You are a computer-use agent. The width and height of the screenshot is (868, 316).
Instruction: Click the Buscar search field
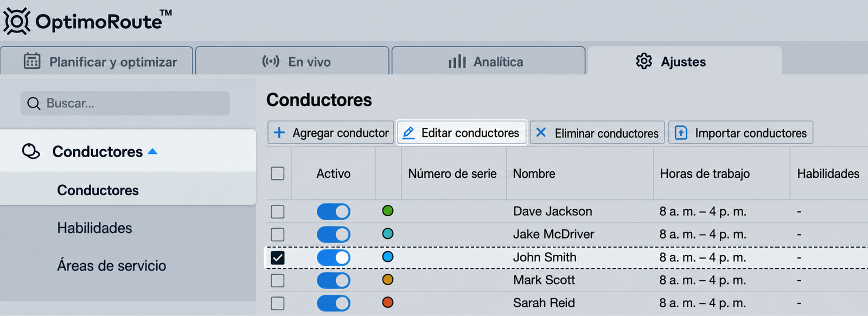[x=125, y=103]
